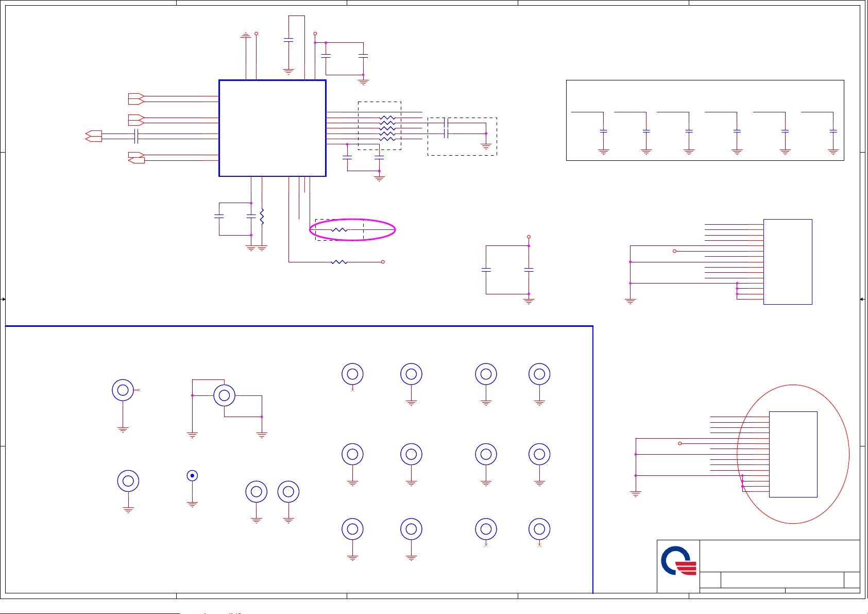Select the connector block inside red circle
This screenshot has width=868, height=614.
(x=793, y=454)
